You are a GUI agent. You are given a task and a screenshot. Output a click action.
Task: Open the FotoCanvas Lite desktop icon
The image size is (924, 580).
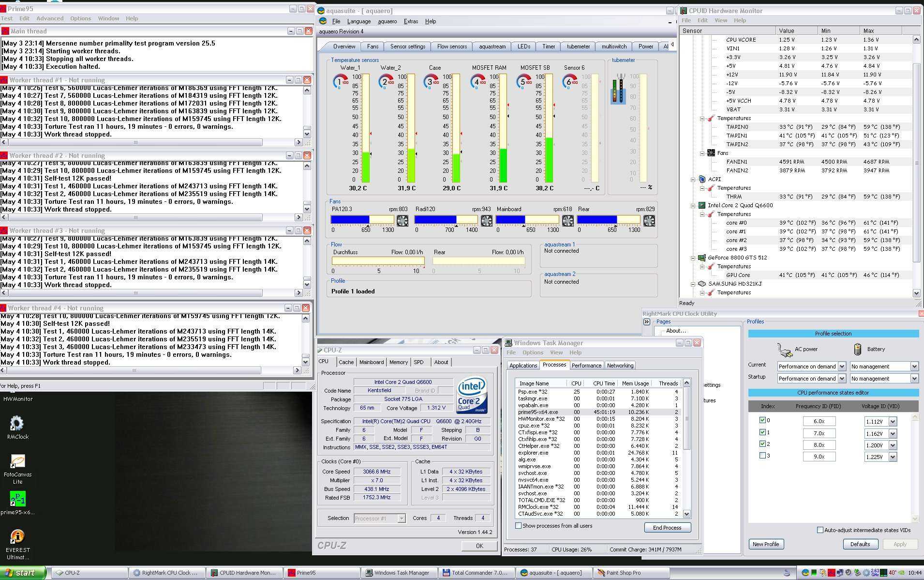(18, 461)
